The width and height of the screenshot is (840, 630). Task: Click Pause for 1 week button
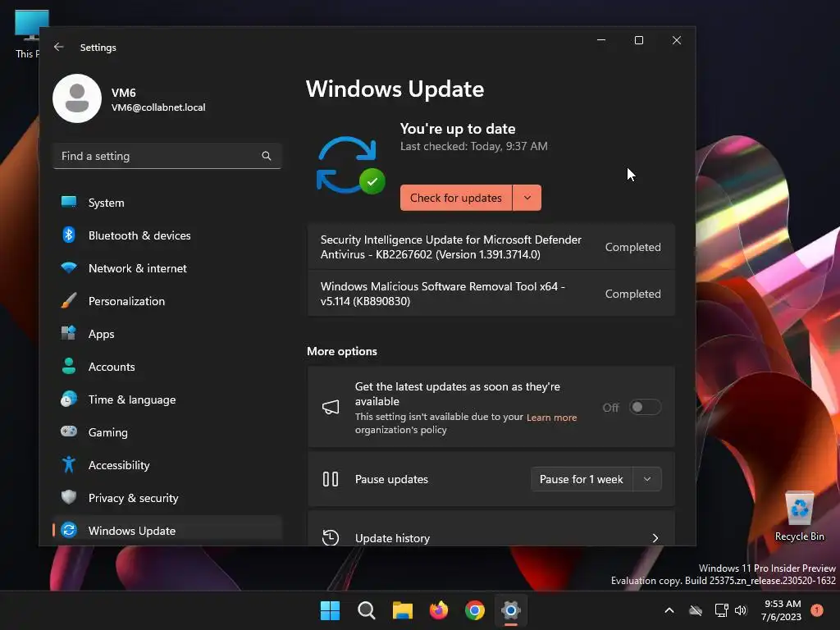pos(582,479)
